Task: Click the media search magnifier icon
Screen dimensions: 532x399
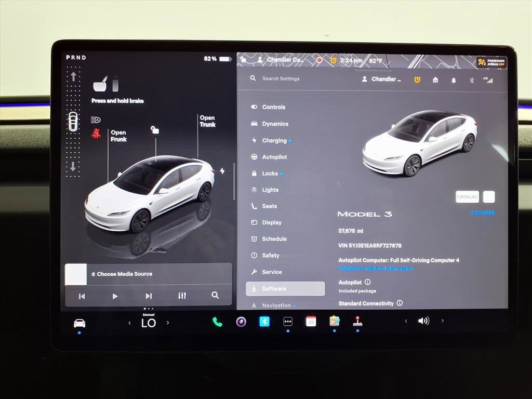Action: click(215, 295)
